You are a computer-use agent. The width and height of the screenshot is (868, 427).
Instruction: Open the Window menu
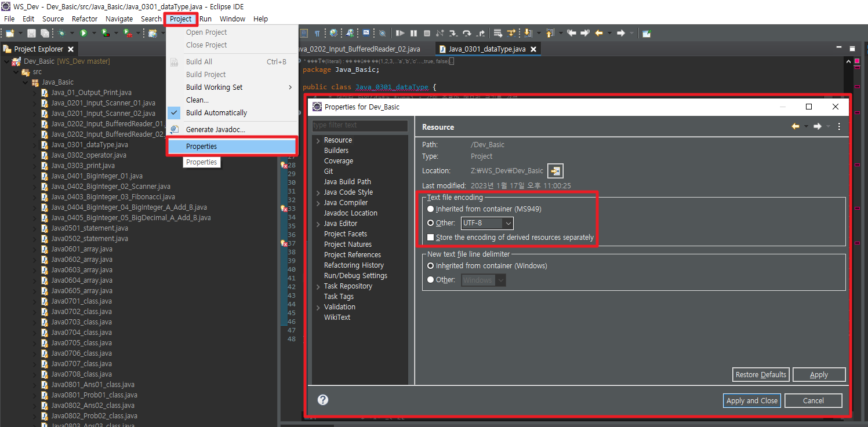tap(233, 19)
